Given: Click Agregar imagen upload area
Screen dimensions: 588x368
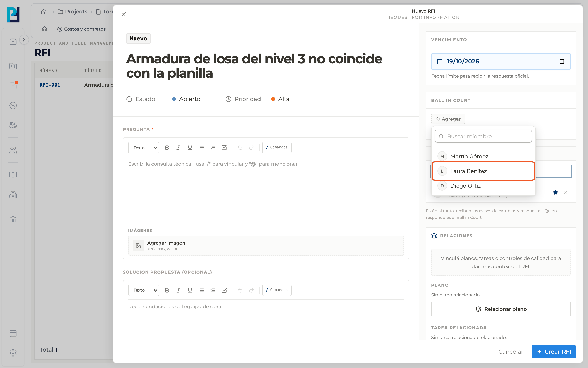Looking at the screenshot, I should [x=266, y=246].
